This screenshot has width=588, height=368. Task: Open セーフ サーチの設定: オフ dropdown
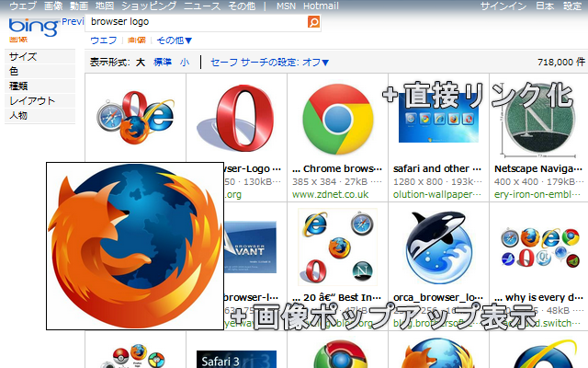269,62
